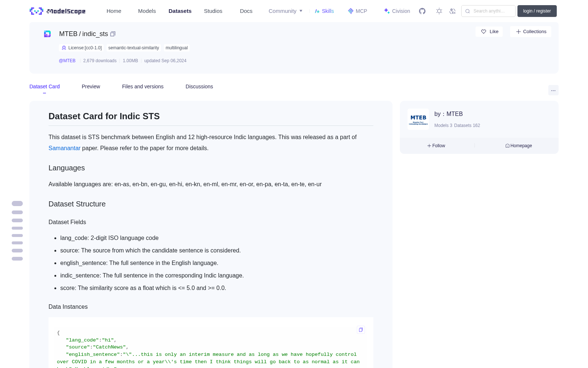
Task: Open the Models menu item
Action: [147, 11]
